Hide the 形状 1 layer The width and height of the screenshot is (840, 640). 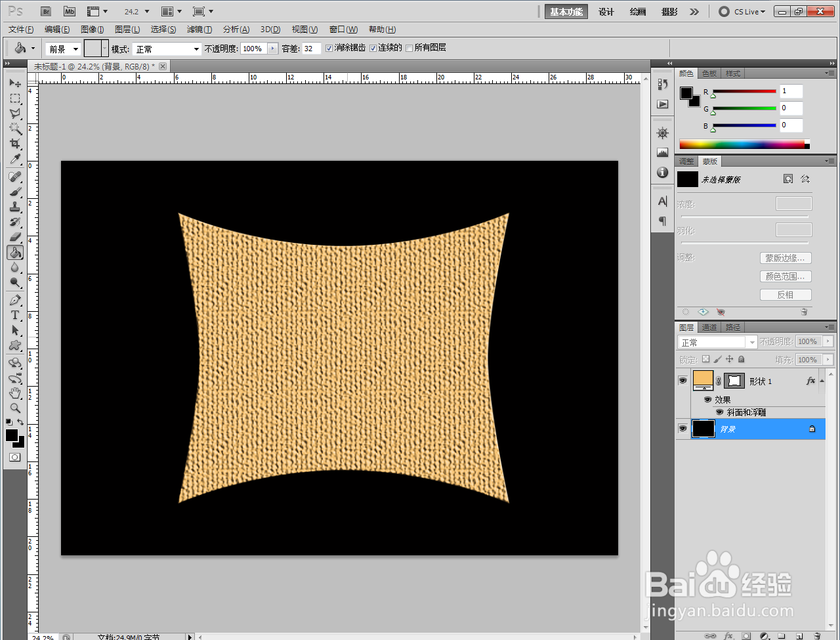click(x=682, y=381)
